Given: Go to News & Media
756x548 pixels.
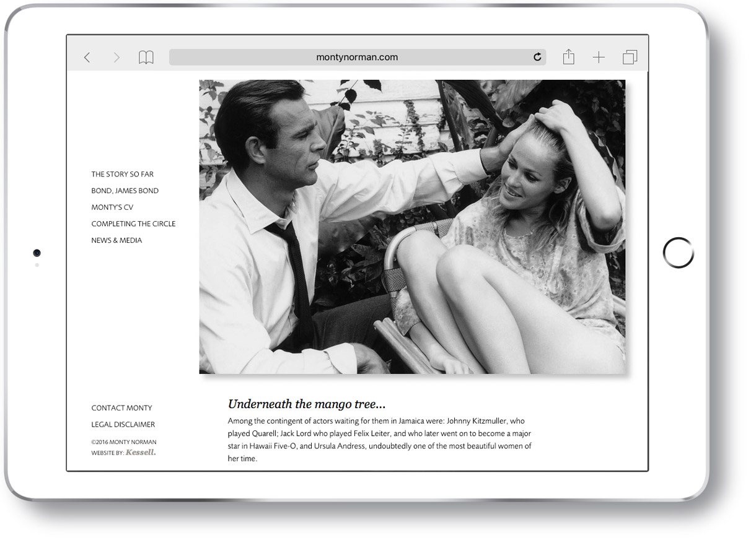Looking at the screenshot, I should [x=116, y=240].
